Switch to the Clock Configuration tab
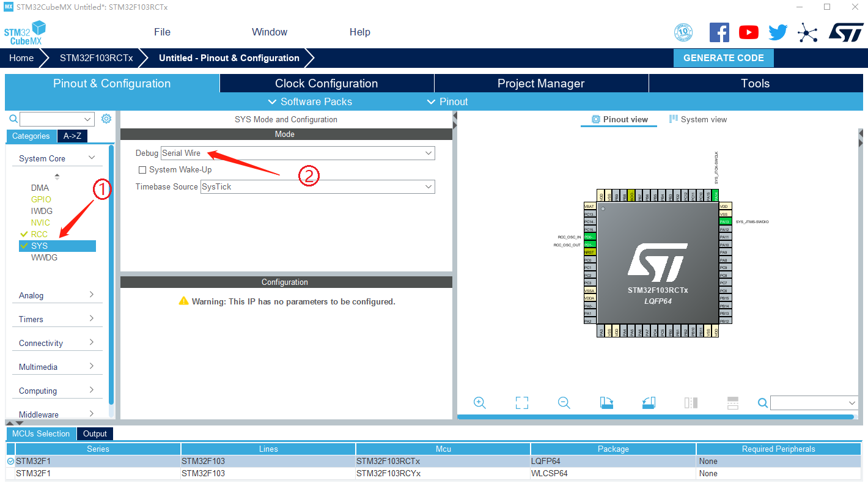The image size is (868, 486). (x=326, y=84)
